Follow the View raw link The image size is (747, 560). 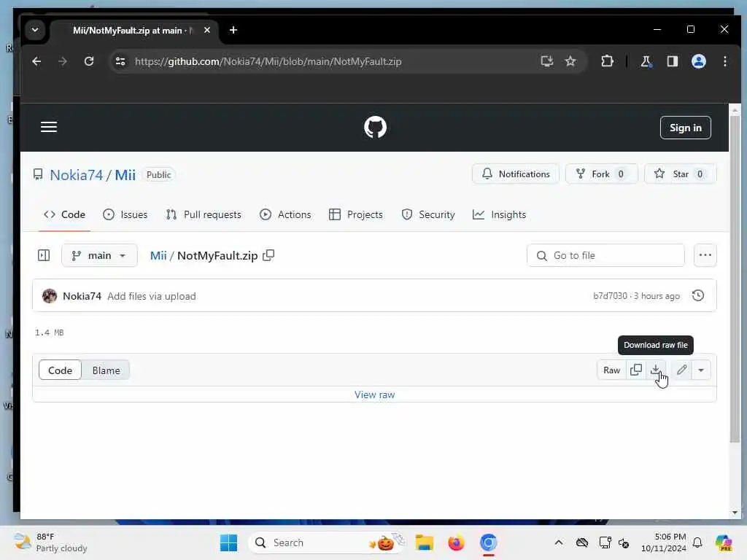(374, 394)
